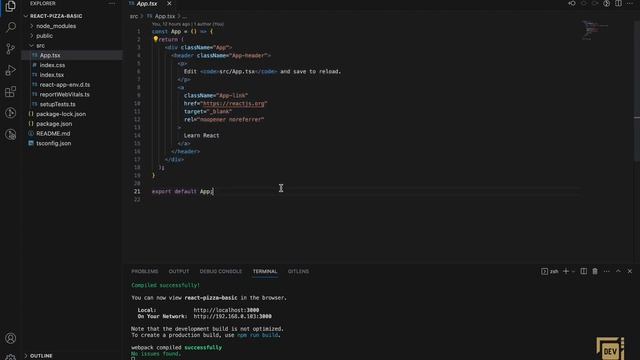Open README.md file
The height and width of the screenshot is (360, 640).
tap(71, 133)
